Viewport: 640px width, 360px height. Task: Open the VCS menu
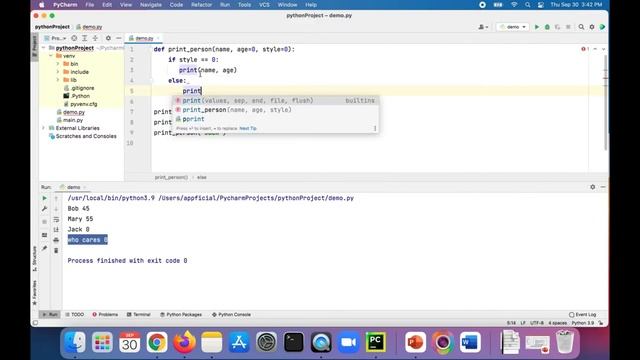click(x=264, y=5)
